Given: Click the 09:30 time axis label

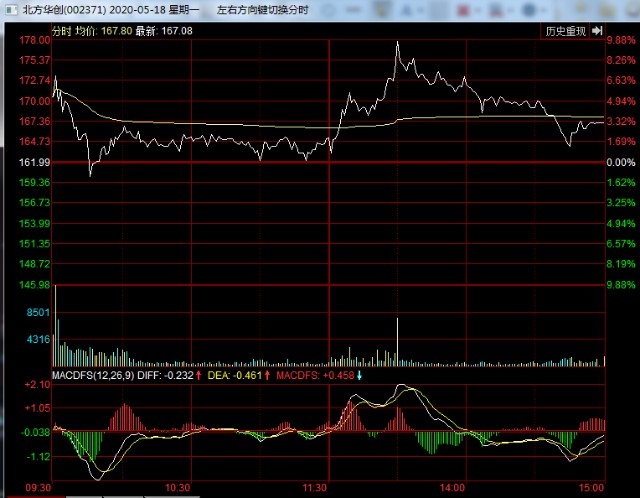Looking at the screenshot, I should (38, 488).
